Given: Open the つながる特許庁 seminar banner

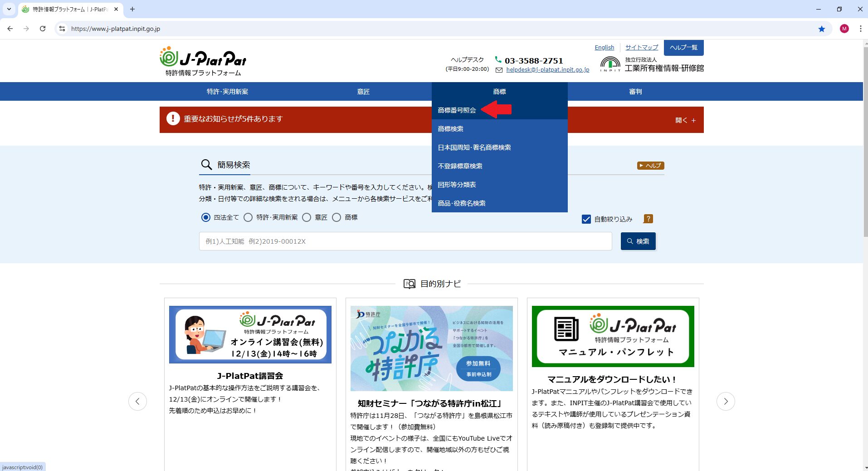Looking at the screenshot, I should (432, 348).
